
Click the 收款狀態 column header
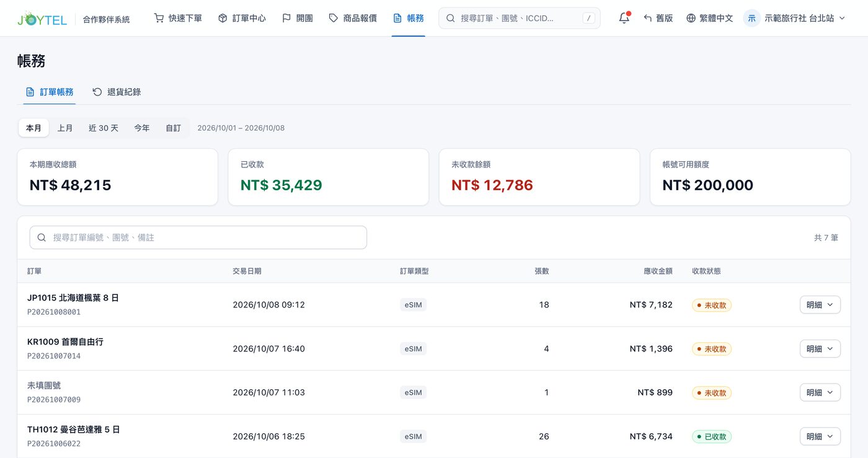tap(706, 271)
